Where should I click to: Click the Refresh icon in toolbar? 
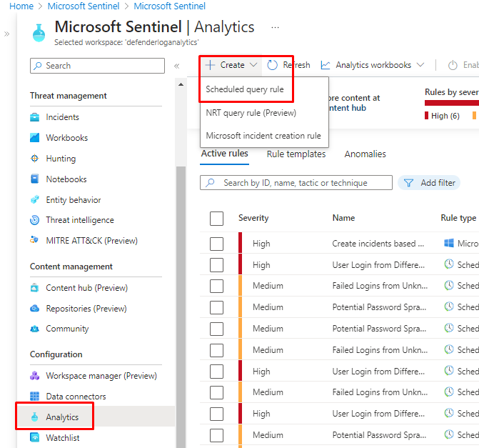[273, 65]
